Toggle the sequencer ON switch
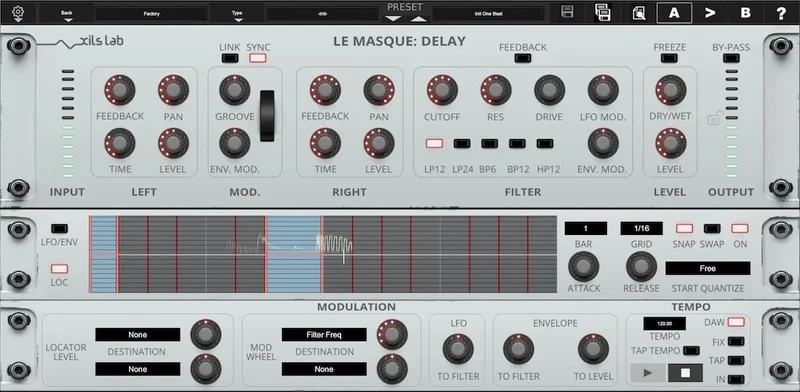This screenshot has width=800, height=392. pos(739,228)
